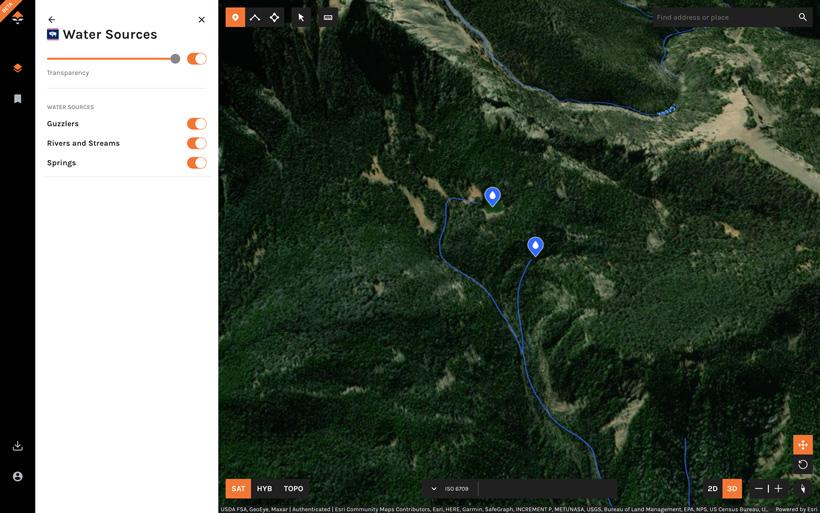Toggle the Springs layer off
The height and width of the screenshot is (513, 820).
point(197,163)
